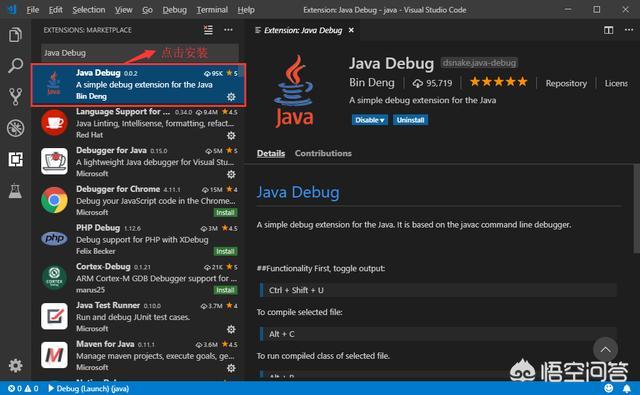Select Debugger for Java extension row

(138, 162)
